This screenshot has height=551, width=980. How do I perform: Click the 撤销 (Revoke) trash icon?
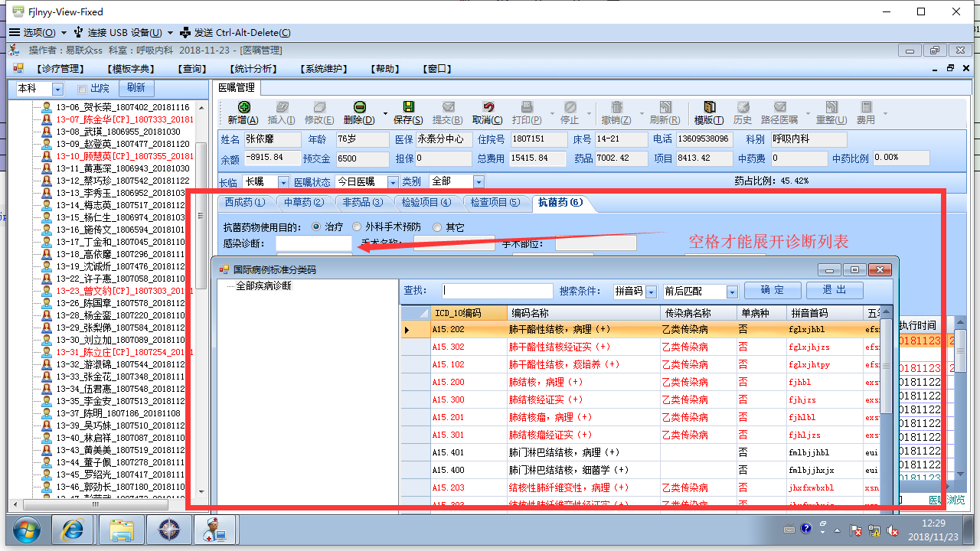(x=616, y=107)
